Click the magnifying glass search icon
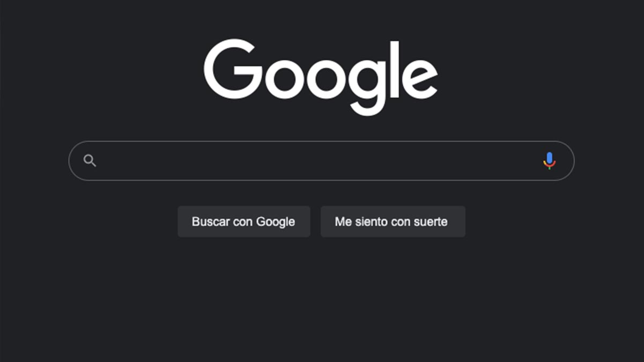Viewport: 644px width, 362px height. click(90, 160)
